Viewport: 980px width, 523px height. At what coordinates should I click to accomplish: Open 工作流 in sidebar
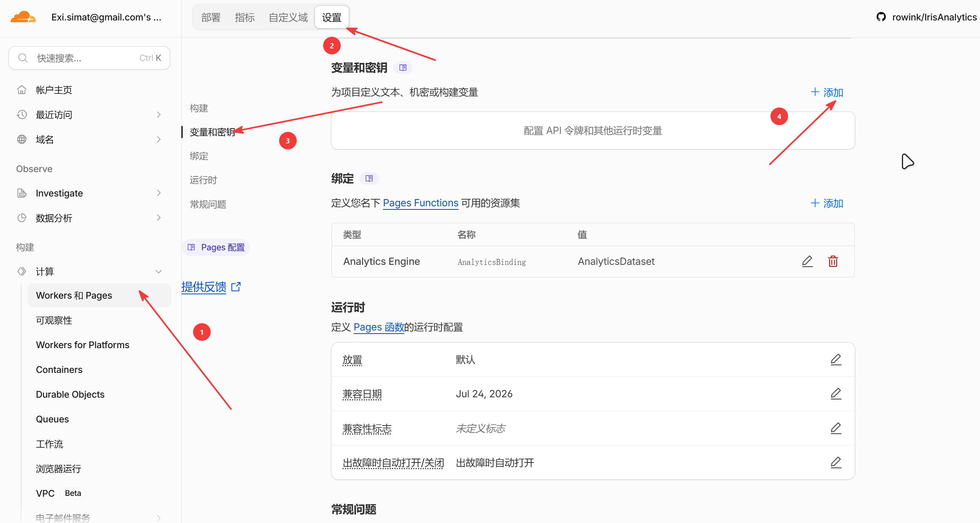(x=49, y=444)
